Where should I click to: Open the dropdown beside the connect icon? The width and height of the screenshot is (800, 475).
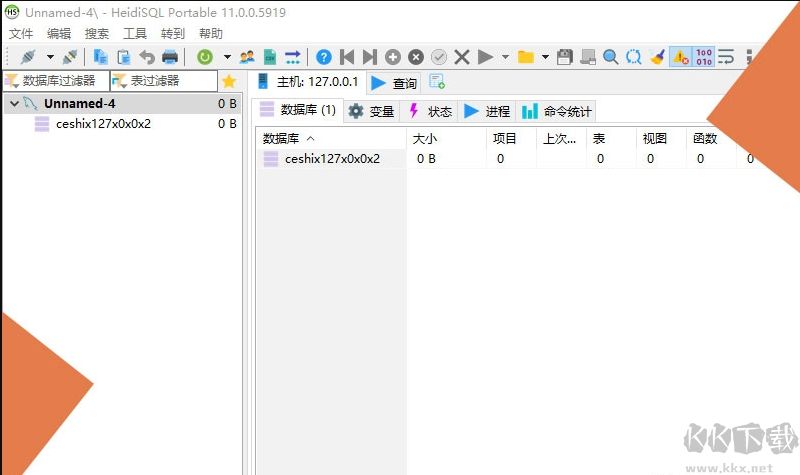[50, 57]
